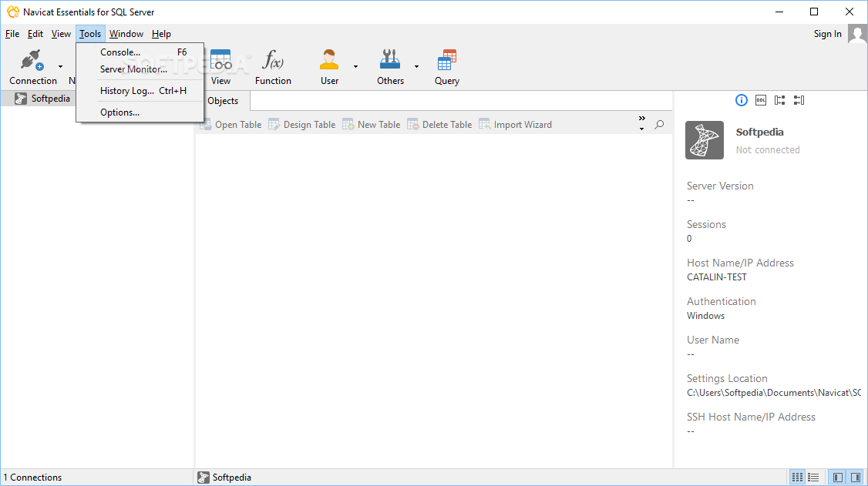Click the search magnifier icon
868x486 pixels.
coord(659,125)
